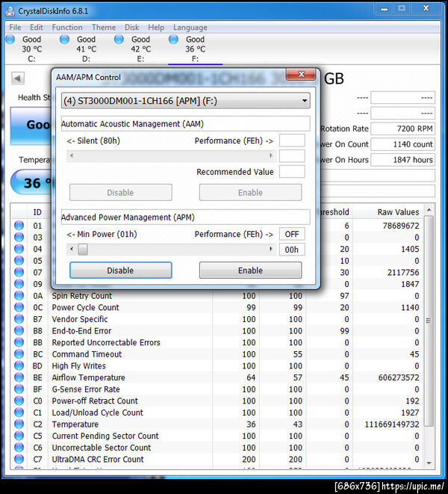Close the AAM/APM Control dialog
The width and height of the screenshot is (448, 494).
[x=301, y=74]
